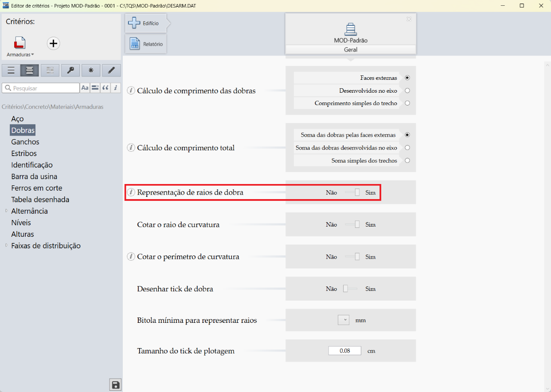Open Estribos criteria item
The image size is (551, 392).
[x=24, y=153]
